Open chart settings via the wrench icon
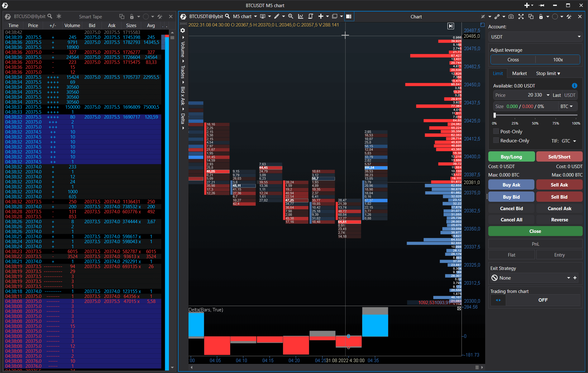The width and height of the screenshot is (588, 373). pyautogui.click(x=569, y=17)
